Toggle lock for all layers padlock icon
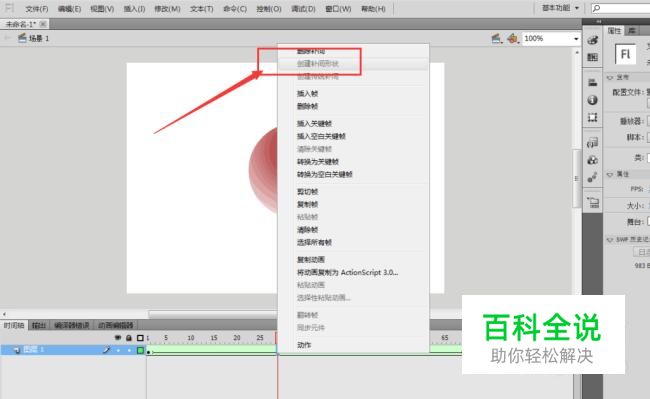The image size is (650, 399). pyautogui.click(x=129, y=338)
